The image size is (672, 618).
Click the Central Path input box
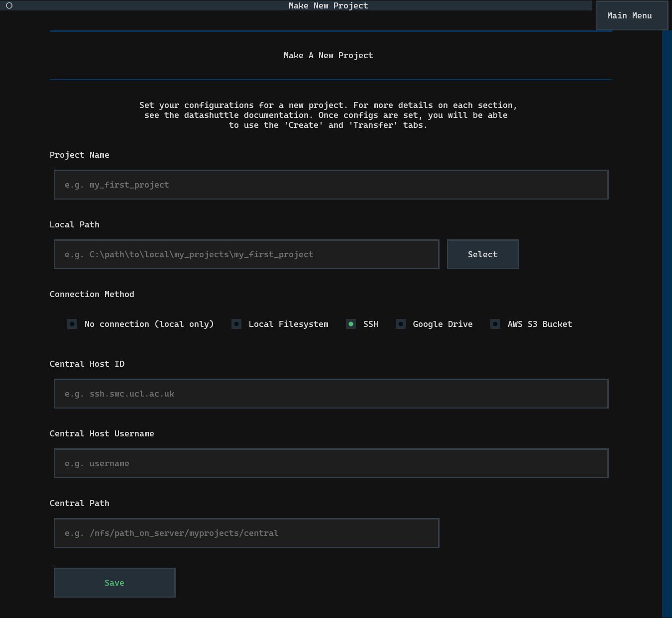246,533
